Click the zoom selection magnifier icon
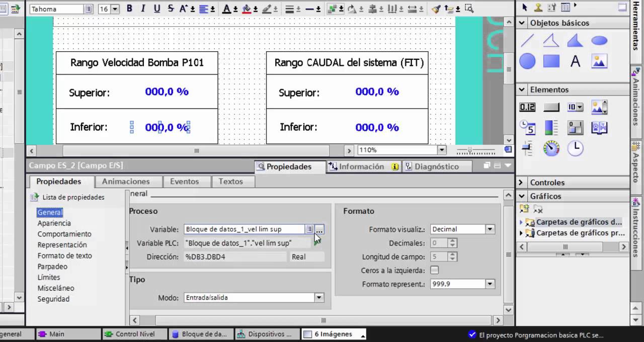This screenshot has width=644, height=342. (x=469, y=9)
